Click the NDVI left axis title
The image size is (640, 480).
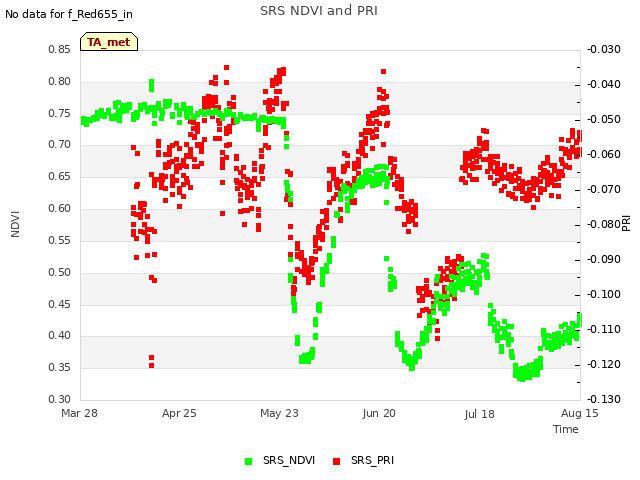coord(15,224)
